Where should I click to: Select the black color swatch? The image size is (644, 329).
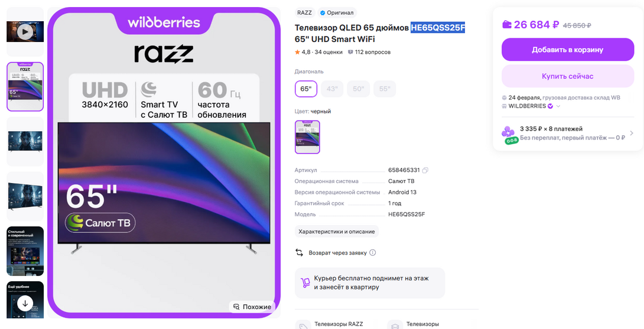click(x=307, y=137)
